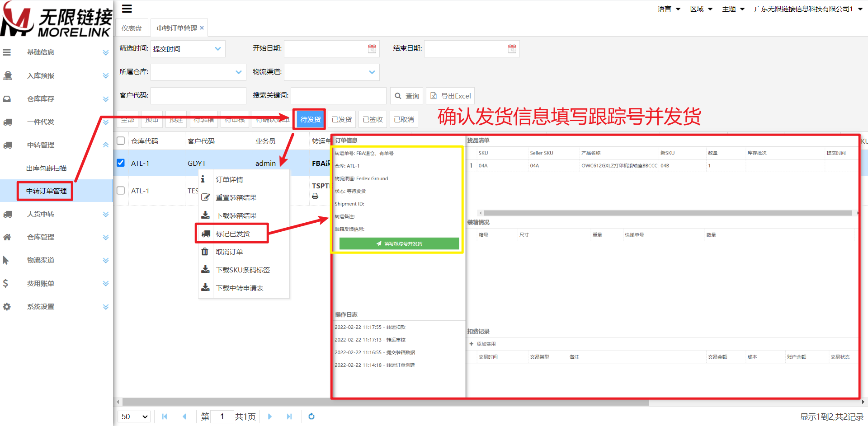Click the 搜索关键词 input field
The image size is (868, 426).
[338, 96]
